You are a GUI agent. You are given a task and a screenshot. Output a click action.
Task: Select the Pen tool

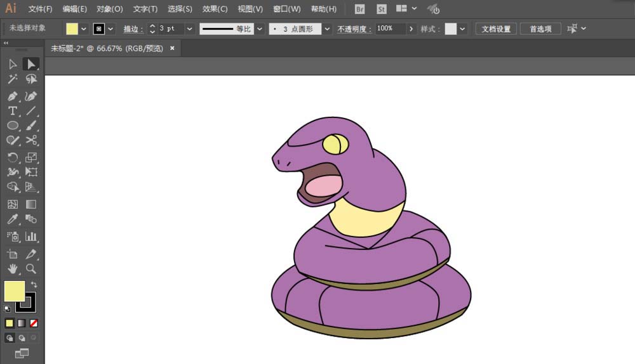click(13, 96)
